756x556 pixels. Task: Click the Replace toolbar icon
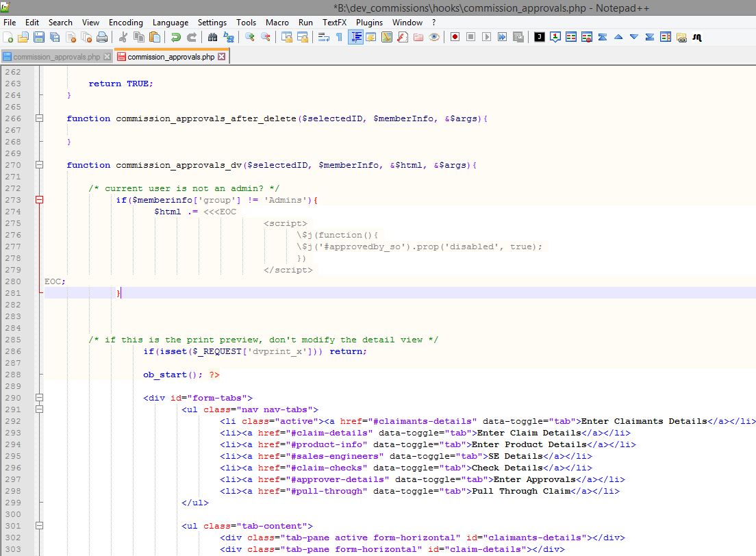click(229, 37)
